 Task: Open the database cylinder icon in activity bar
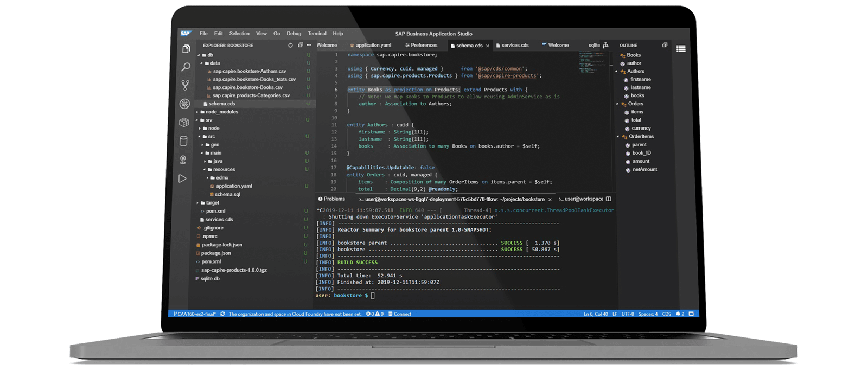[183, 141]
